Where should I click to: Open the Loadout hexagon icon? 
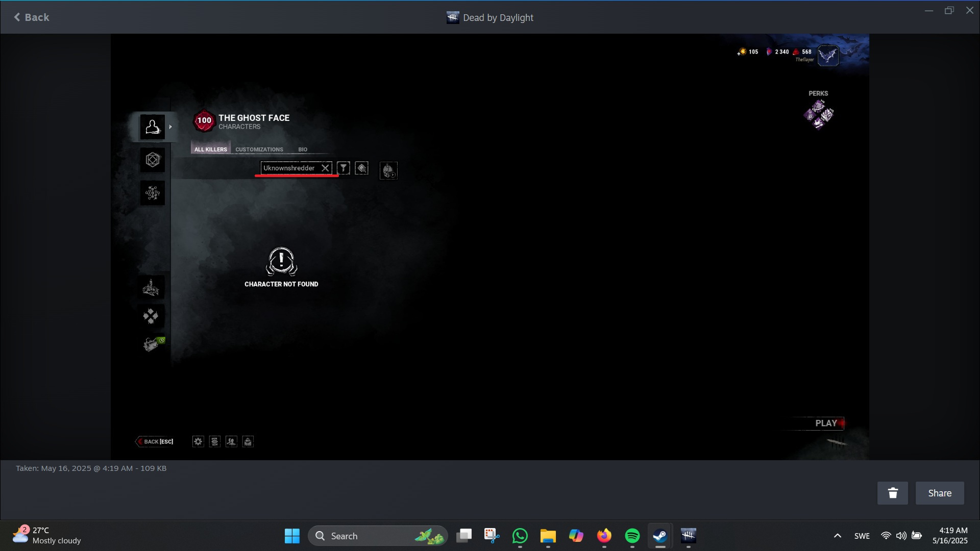(x=152, y=160)
